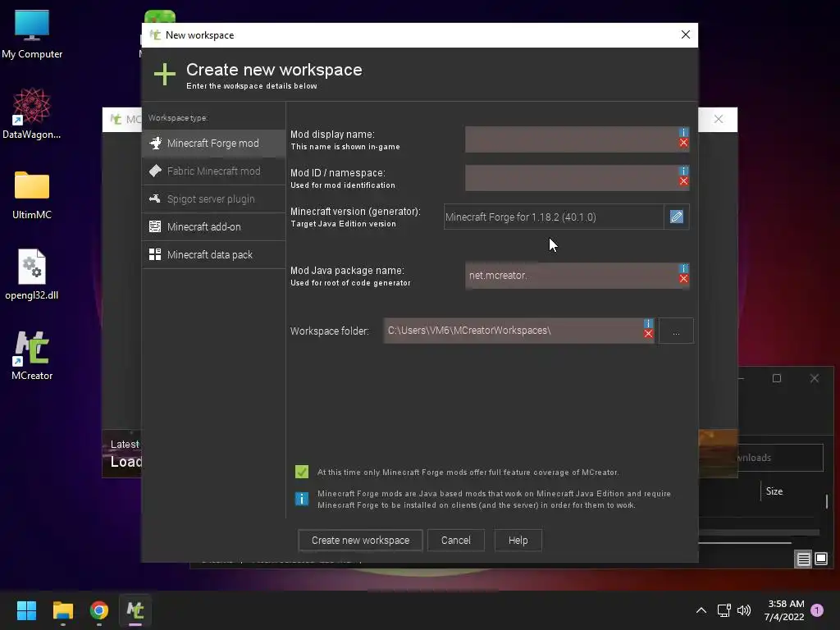
Task: Open My Computer desktop icon
Action: [32, 34]
